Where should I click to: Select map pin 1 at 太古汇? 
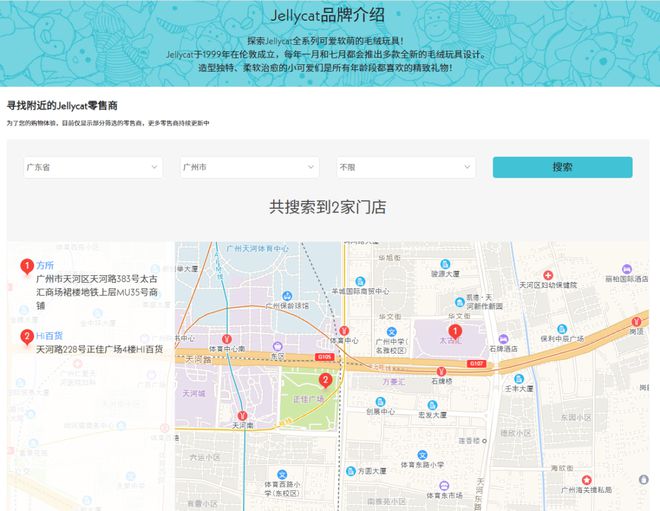pos(455,331)
